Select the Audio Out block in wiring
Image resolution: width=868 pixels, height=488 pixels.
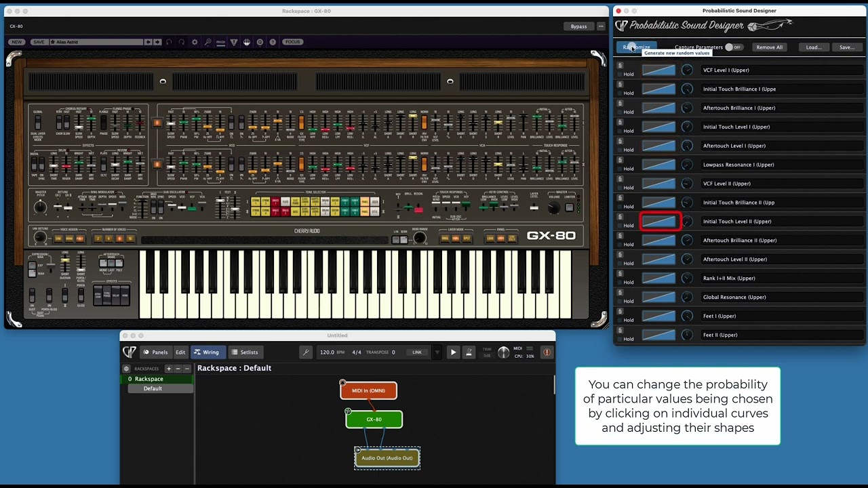coord(387,458)
